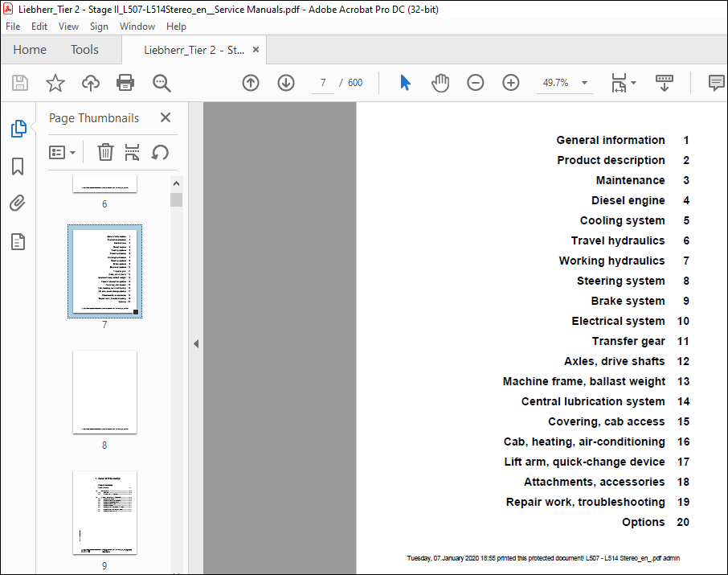Open the comment tool icon
Viewport: 728px width, 575px height.
coord(717,83)
